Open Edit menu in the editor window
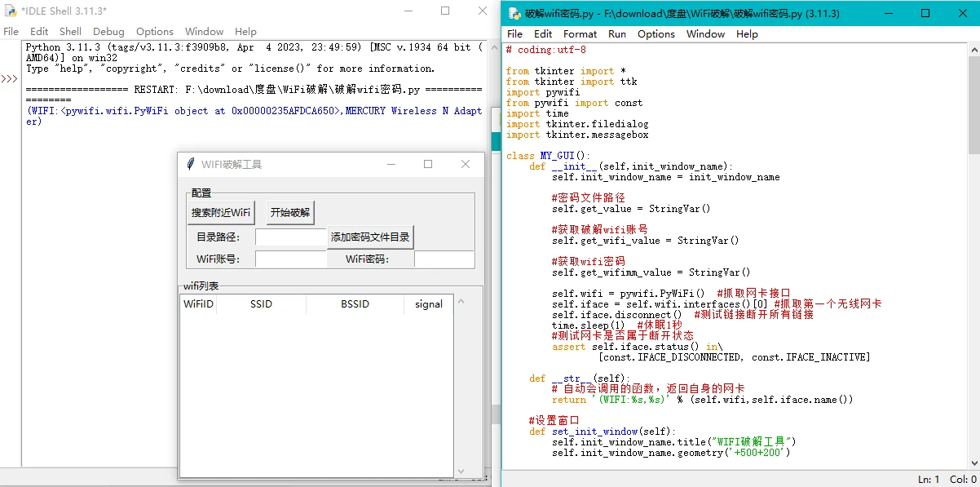This screenshot has width=980, height=487. 543,34
